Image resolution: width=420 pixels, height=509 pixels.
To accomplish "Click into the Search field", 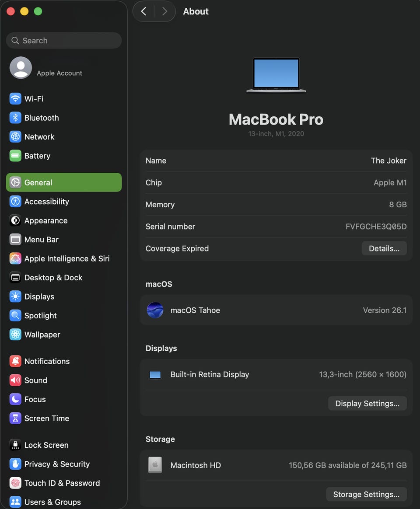I will tap(64, 41).
